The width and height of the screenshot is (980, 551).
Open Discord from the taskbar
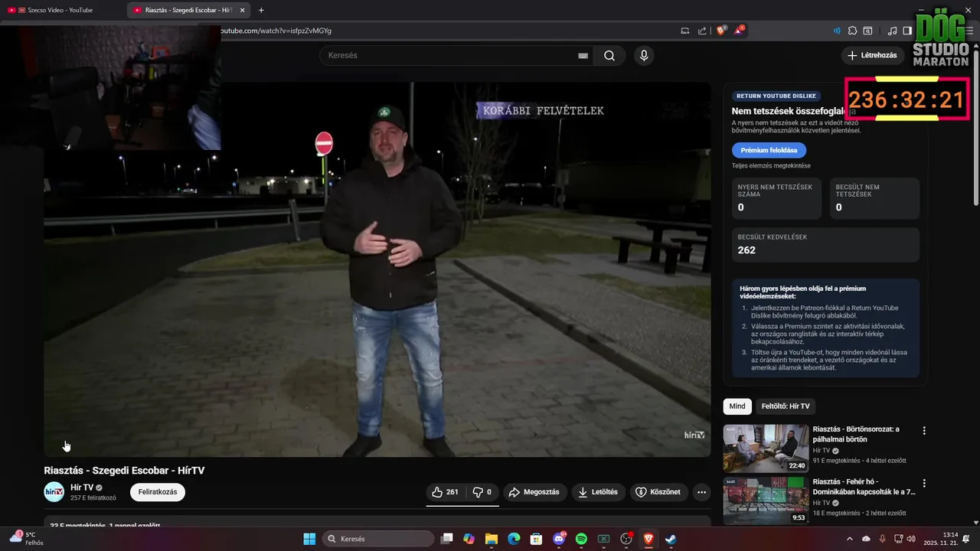click(x=559, y=539)
